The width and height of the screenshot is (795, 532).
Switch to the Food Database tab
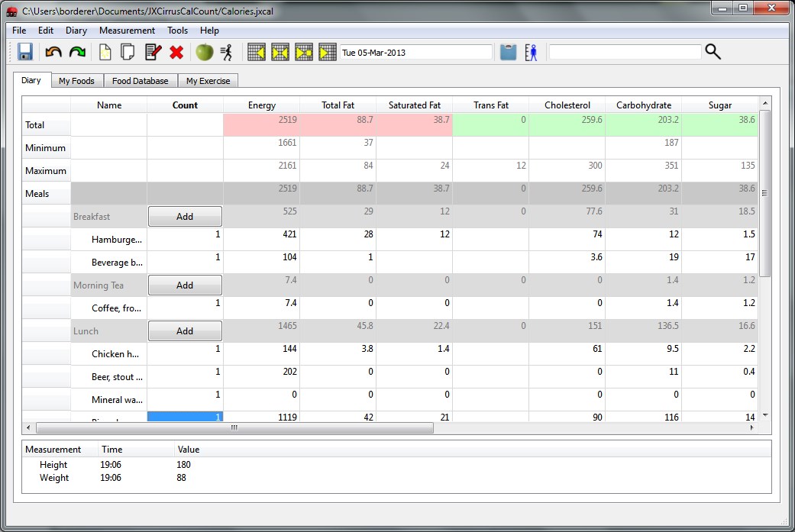140,81
